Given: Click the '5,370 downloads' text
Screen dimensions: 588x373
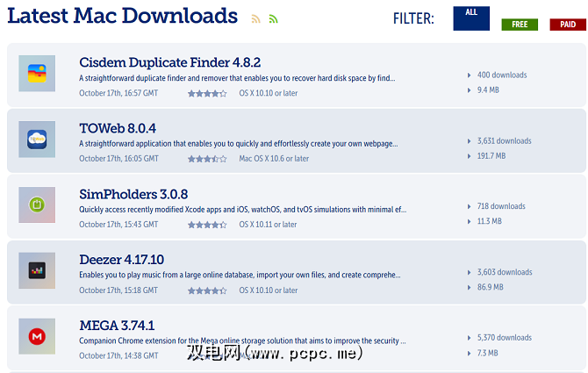Looking at the screenshot, I should click(x=505, y=338).
